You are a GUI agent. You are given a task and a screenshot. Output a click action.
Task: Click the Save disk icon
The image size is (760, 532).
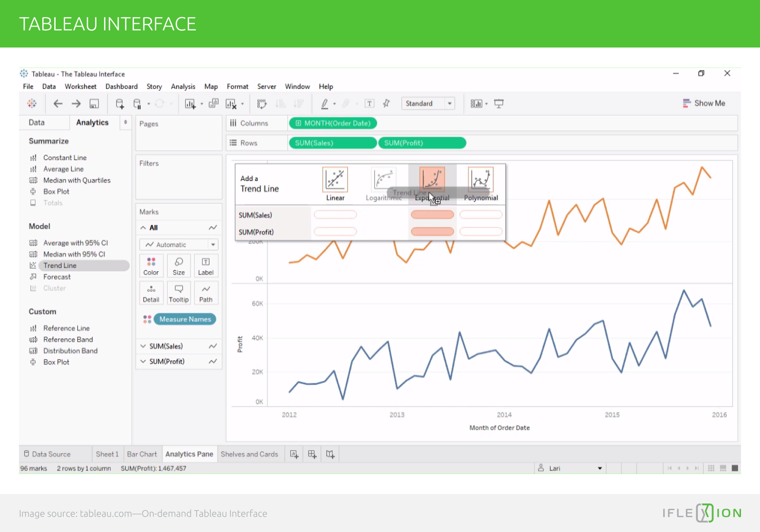[95, 104]
